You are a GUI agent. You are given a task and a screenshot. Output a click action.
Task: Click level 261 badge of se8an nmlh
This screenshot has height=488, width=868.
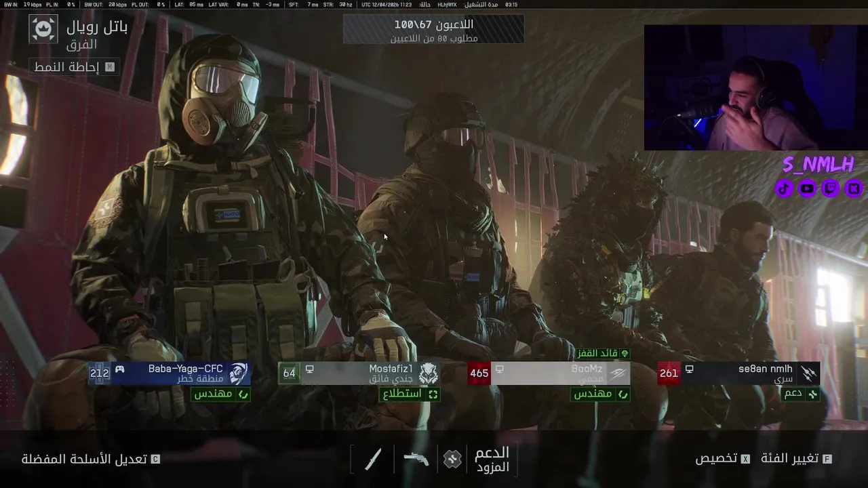[669, 373]
